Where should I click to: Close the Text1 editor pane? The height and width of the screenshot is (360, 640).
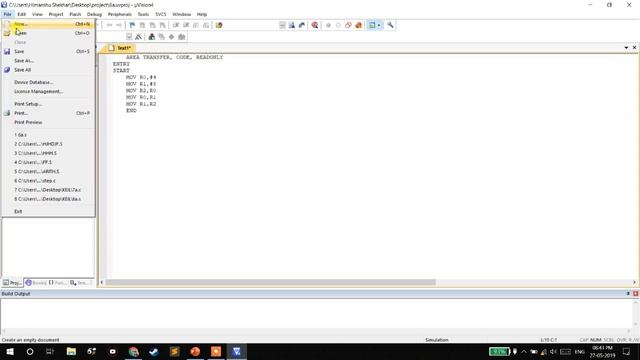[x=634, y=48]
